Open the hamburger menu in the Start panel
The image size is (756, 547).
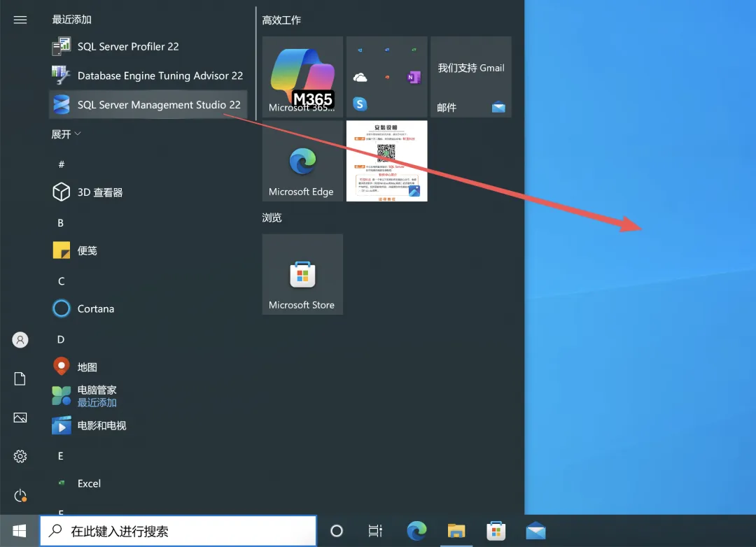click(x=20, y=20)
